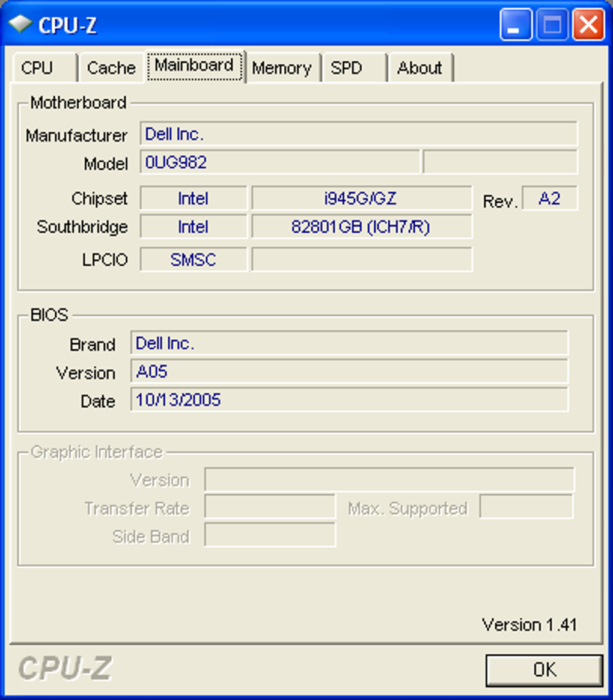Click the Graphic Interface group heading
This screenshot has height=700, width=613.
tap(96, 452)
